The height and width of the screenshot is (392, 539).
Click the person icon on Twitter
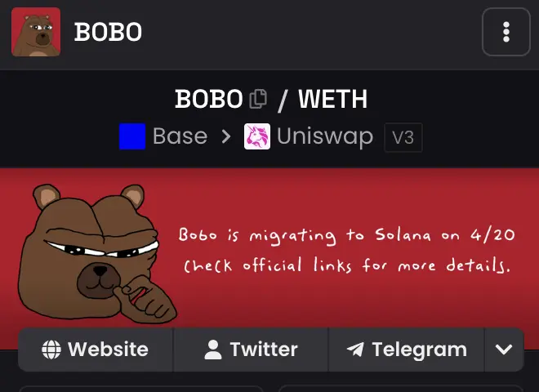coord(213,350)
